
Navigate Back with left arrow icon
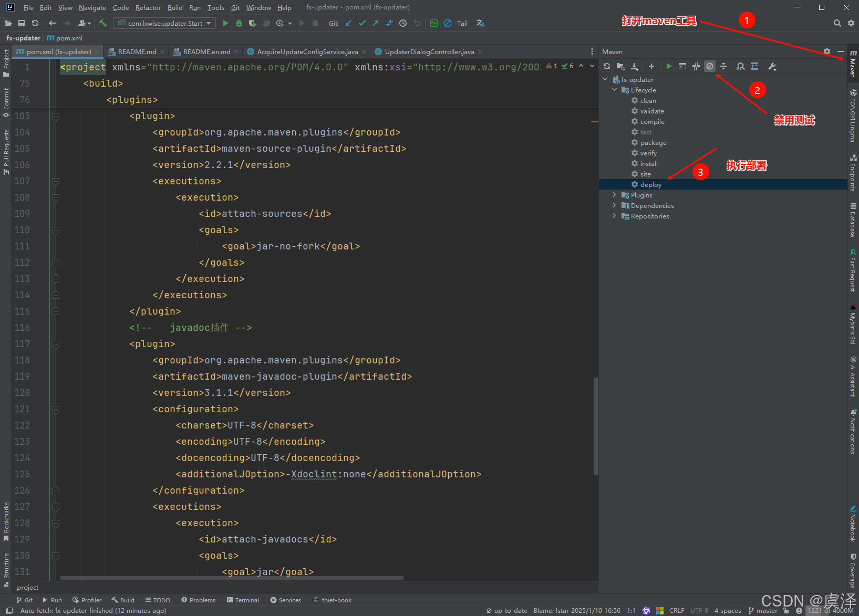click(52, 23)
